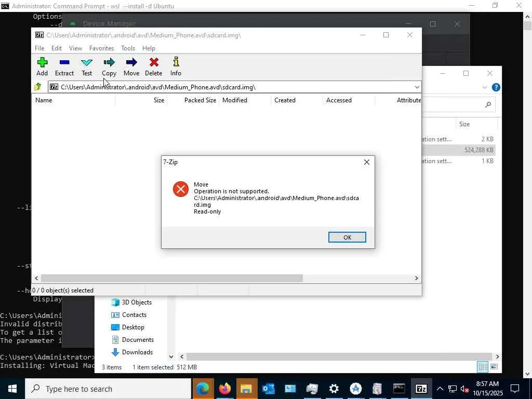Image resolution: width=532 pixels, height=399 pixels.
Task: Click the Explorer search magnifier icon
Action: point(488,105)
